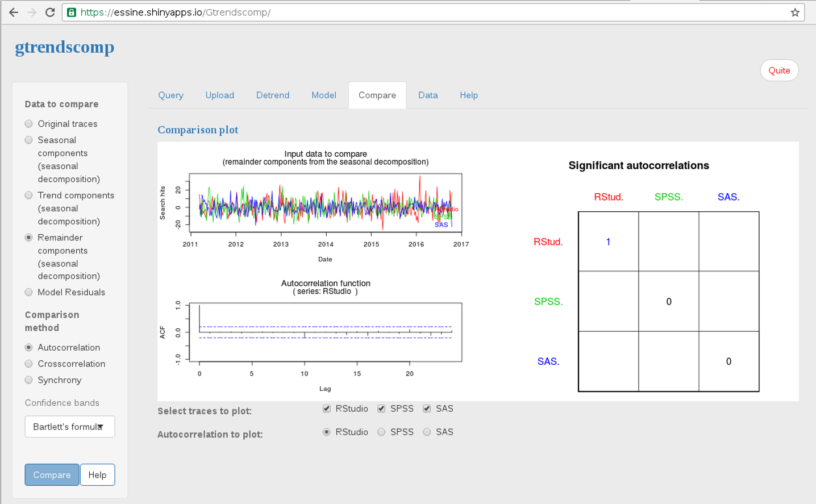816x504 pixels.
Task: Switch to the Detrend tab
Action: [x=273, y=95]
